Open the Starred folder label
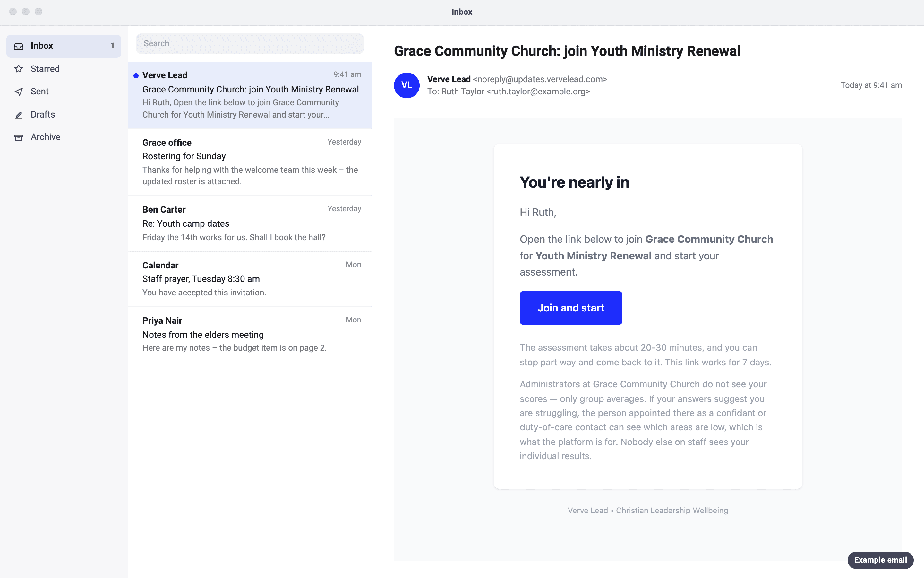Image resolution: width=924 pixels, height=578 pixels. click(x=45, y=69)
